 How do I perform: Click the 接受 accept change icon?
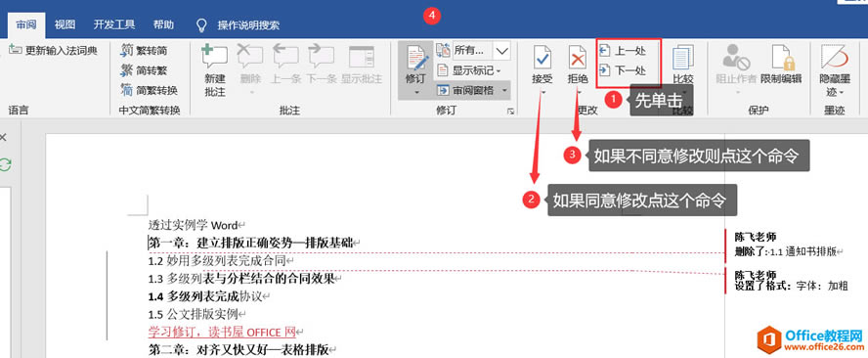(542, 58)
